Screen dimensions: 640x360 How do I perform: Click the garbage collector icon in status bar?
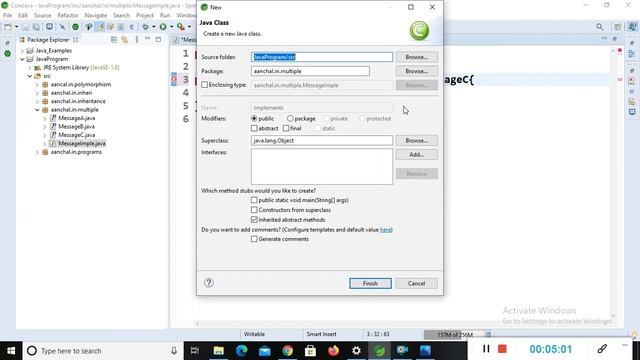click(488, 334)
